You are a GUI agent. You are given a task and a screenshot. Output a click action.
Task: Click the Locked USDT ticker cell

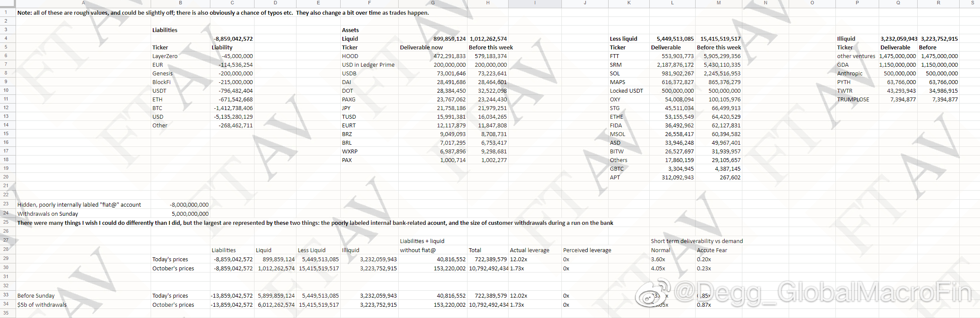[x=629, y=91]
